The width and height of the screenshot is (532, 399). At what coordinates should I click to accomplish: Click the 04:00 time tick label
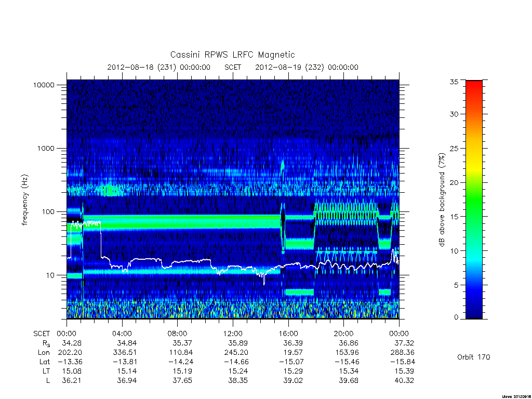point(122,334)
